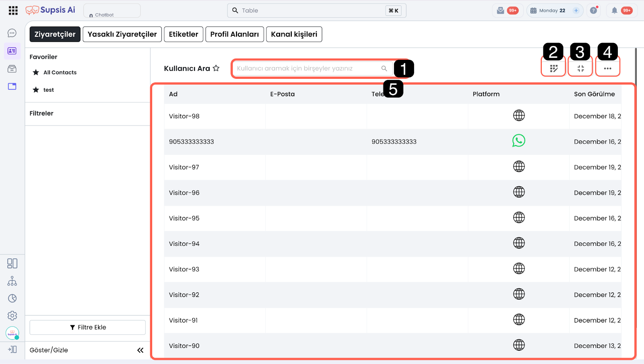Image resolution: width=644 pixels, height=364 pixels.
Task: Click the Filtre Ekle button
Action: [x=88, y=327]
